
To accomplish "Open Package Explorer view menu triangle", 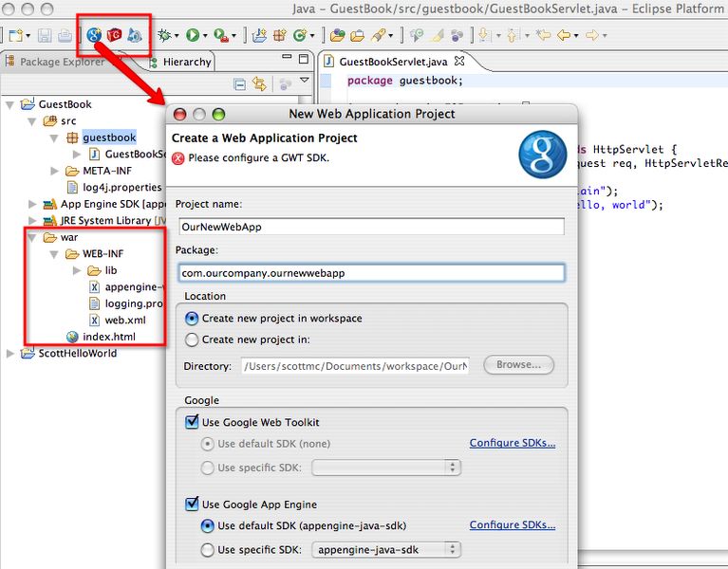I will (x=305, y=81).
